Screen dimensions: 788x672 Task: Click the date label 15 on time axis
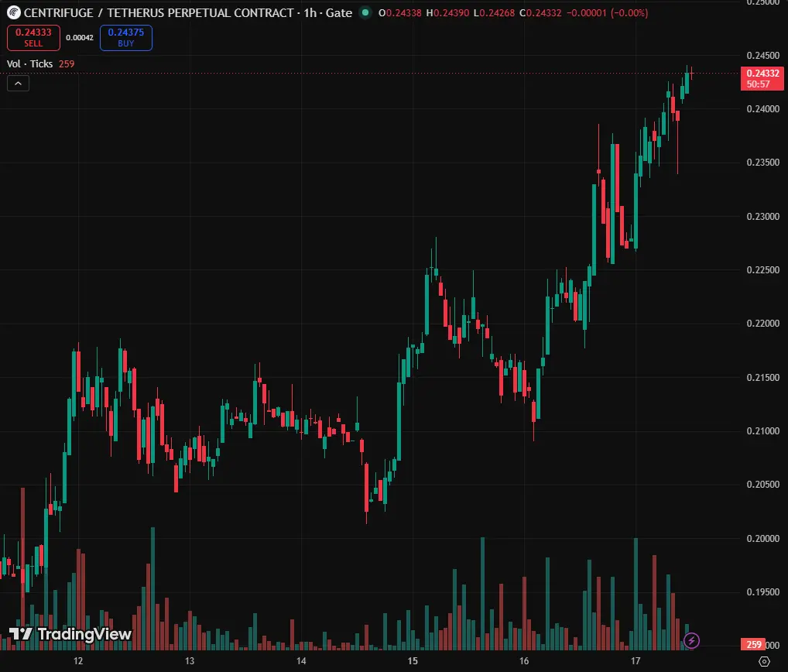pos(413,661)
